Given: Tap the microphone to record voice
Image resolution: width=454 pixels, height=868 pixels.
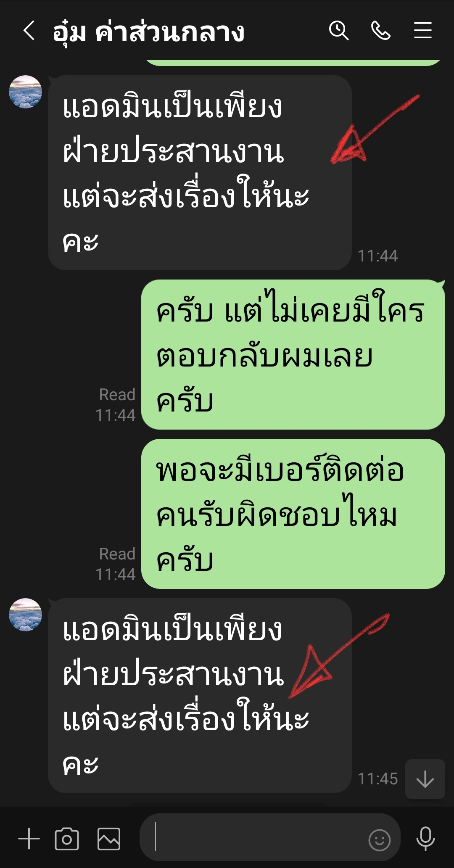Looking at the screenshot, I should [x=425, y=839].
